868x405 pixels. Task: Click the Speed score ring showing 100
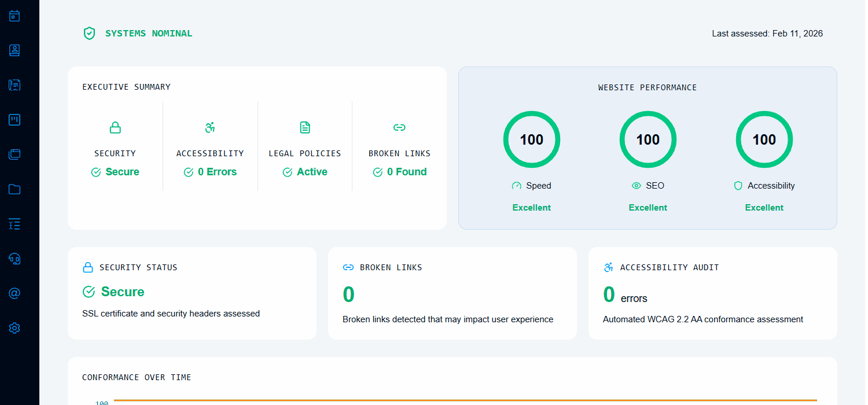click(531, 139)
